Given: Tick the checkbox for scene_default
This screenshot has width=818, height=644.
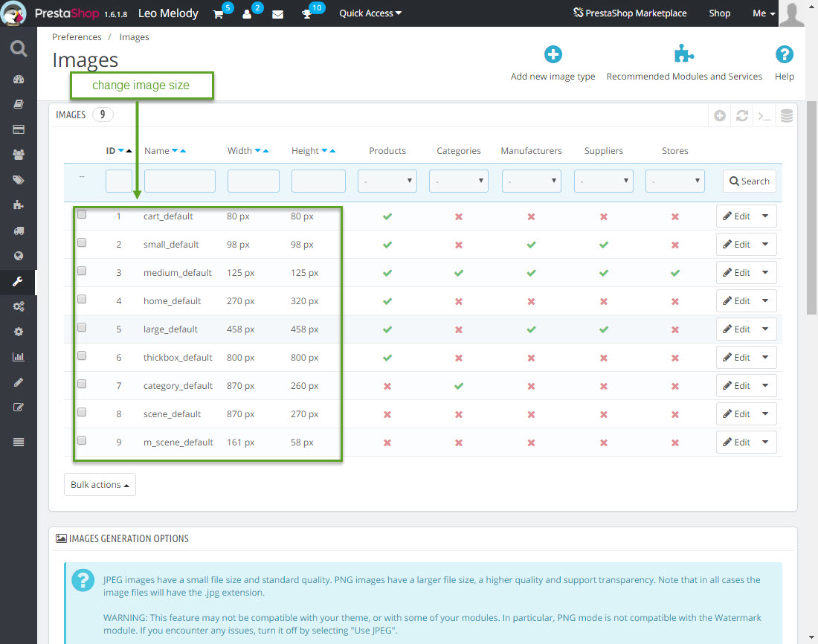Looking at the screenshot, I should click(82, 412).
